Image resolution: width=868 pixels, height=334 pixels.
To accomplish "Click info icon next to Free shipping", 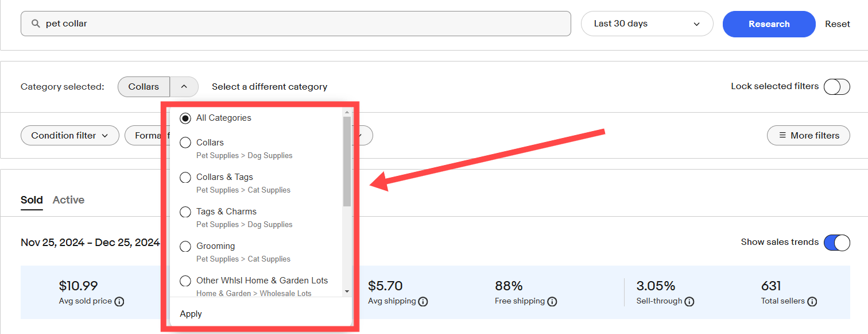I will 552,301.
